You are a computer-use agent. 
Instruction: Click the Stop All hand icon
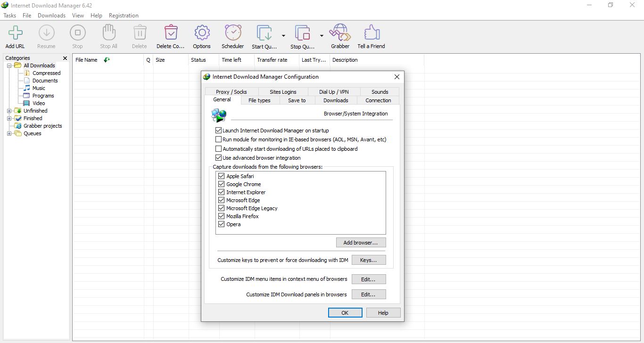pyautogui.click(x=108, y=33)
